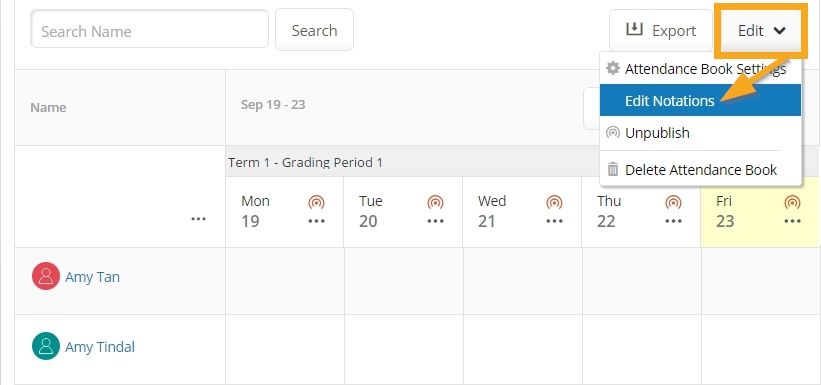
Task: Click the publish signal icon for Friday 23
Action: click(x=792, y=202)
